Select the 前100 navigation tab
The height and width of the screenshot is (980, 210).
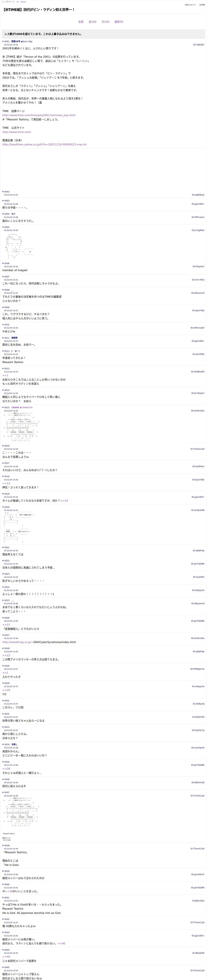93,22
